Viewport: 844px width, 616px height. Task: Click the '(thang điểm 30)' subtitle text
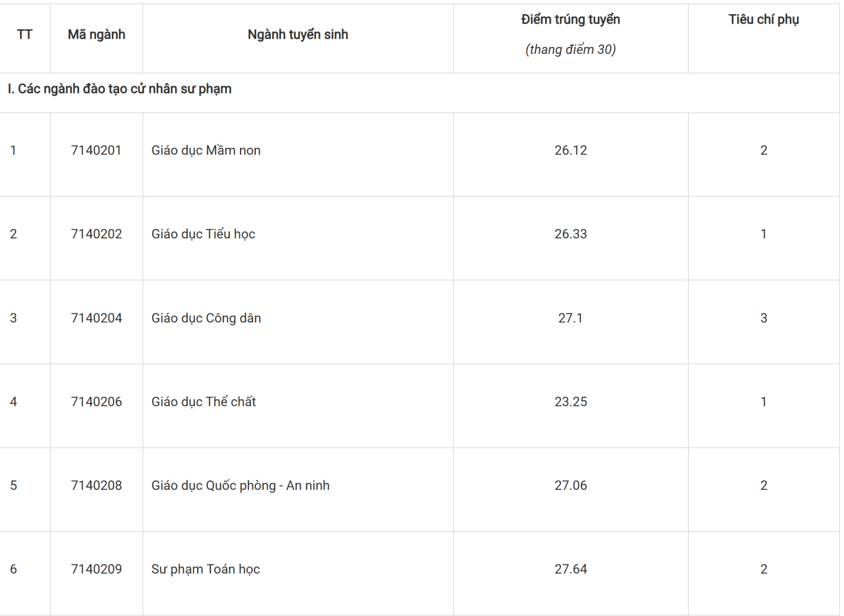tap(571, 50)
